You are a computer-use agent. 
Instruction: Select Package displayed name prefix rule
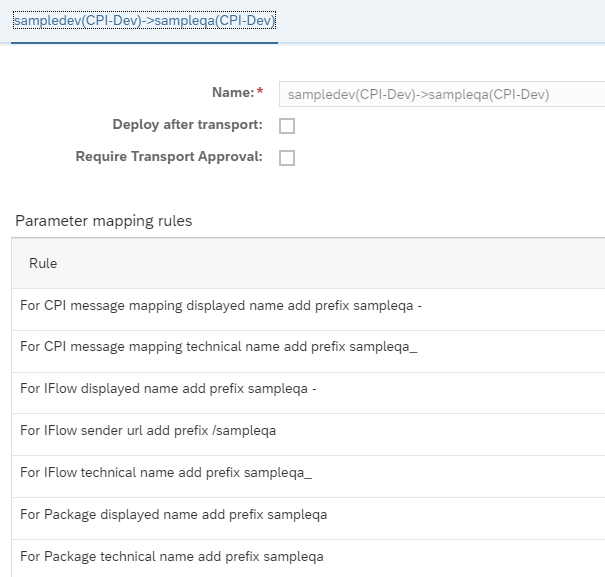tap(308, 518)
